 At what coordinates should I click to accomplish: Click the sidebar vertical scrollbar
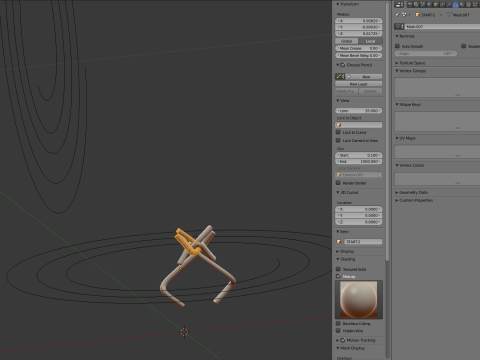click(387, 132)
